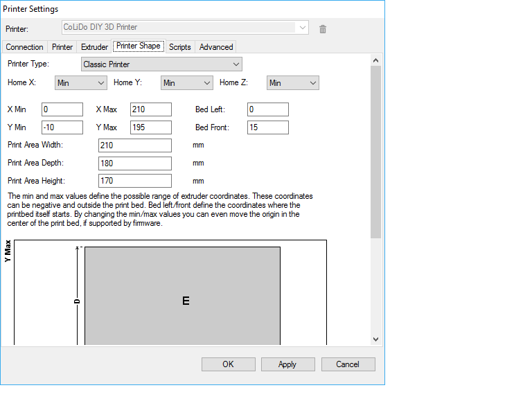Cancel the printer settings dialog
This screenshot has height=399, width=532.
pos(348,364)
